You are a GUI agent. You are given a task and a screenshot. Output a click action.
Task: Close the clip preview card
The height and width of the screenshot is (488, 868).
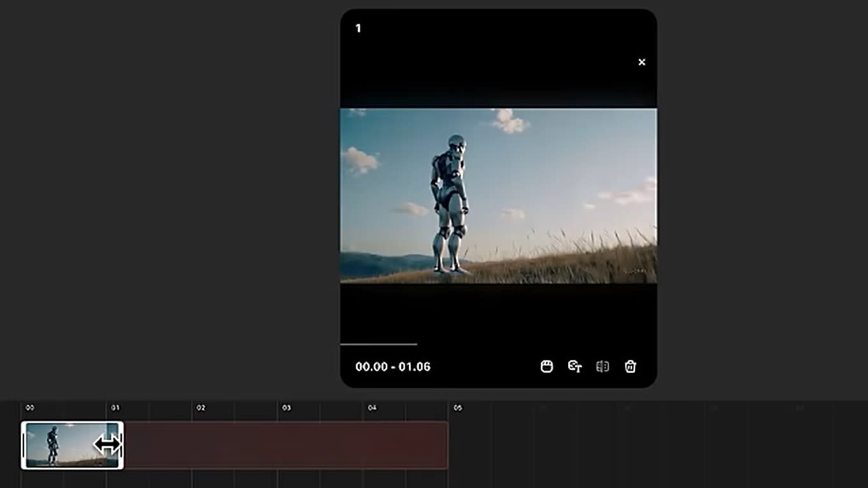[642, 62]
